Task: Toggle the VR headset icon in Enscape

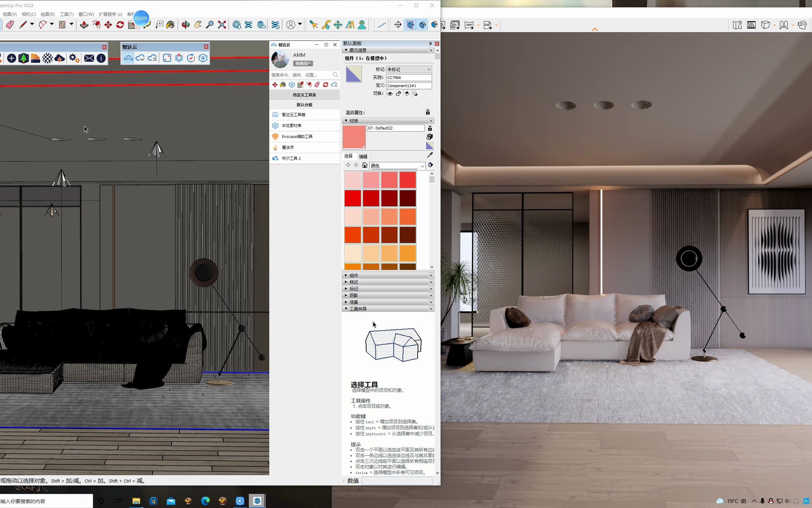Action: 802,25
